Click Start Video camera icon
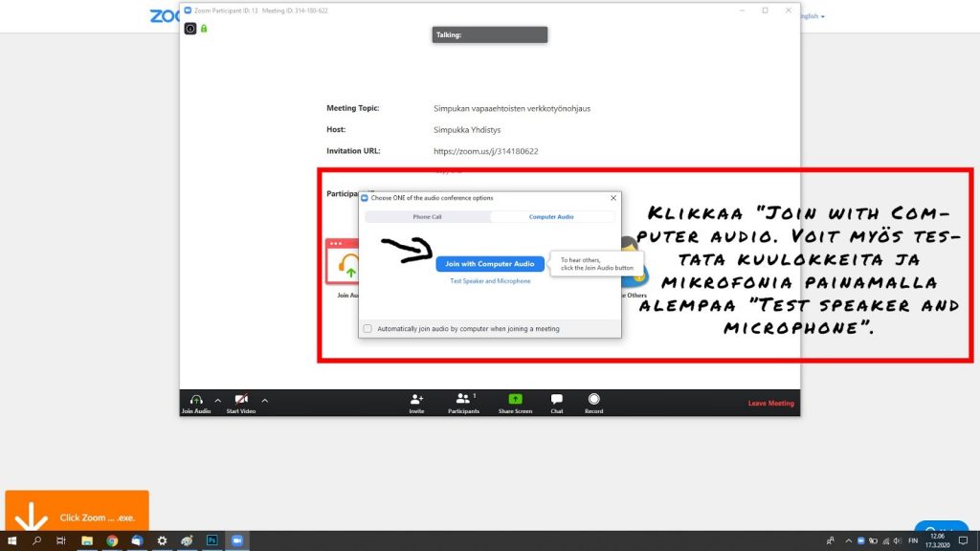980x551 pixels. point(241,400)
